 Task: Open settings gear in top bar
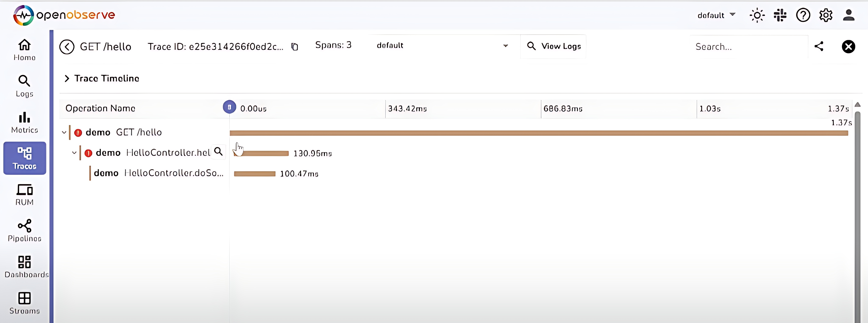click(x=826, y=15)
